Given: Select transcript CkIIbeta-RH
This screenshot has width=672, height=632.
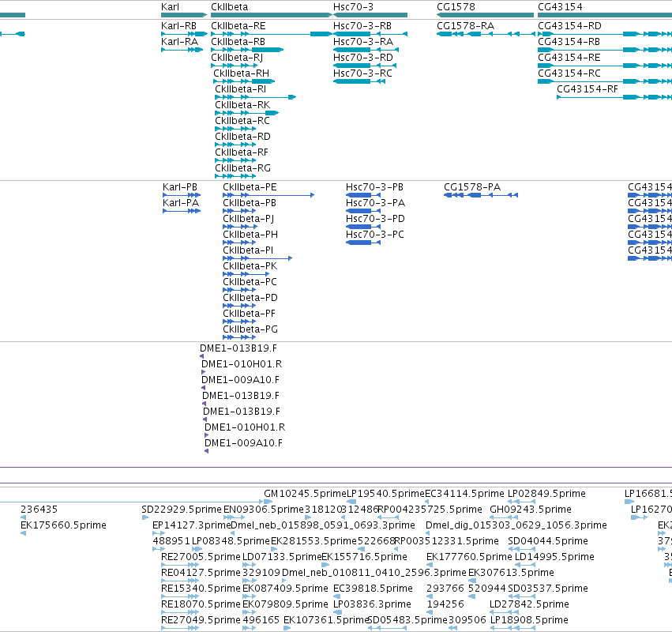Looking at the screenshot, I should coord(242,73).
